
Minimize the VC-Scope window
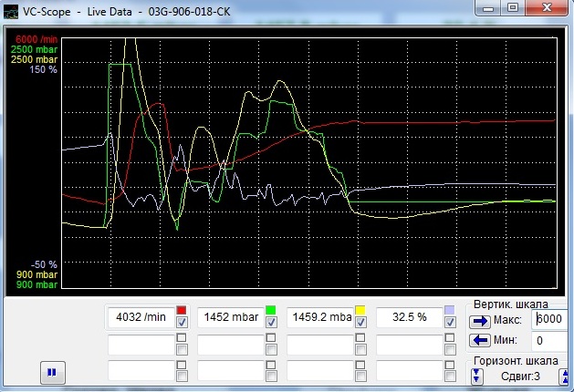pyautogui.click(x=488, y=8)
